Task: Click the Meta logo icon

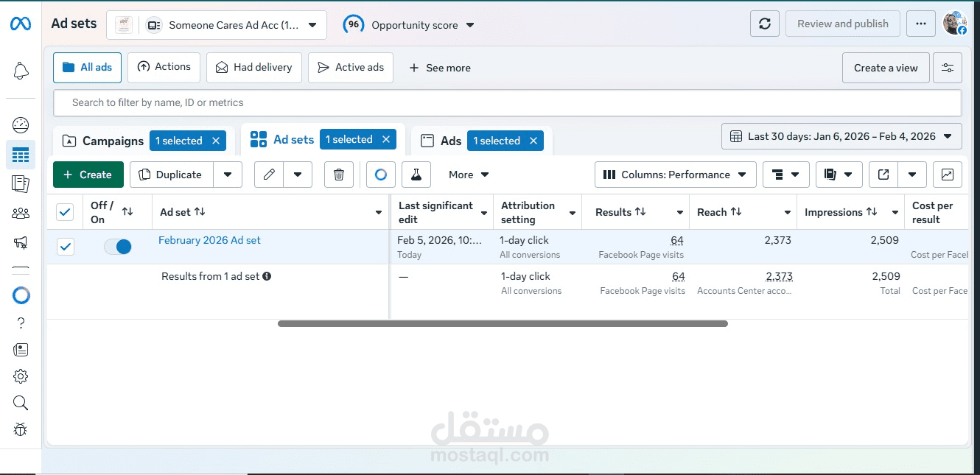Action: point(21,24)
